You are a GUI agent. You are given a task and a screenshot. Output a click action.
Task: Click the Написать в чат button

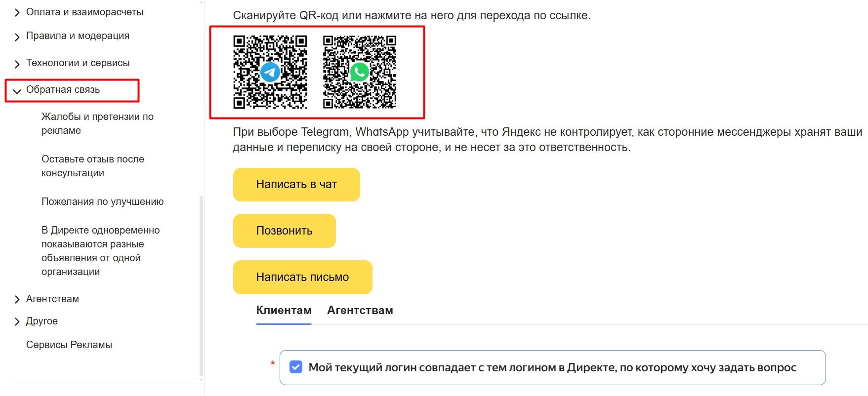[296, 185]
